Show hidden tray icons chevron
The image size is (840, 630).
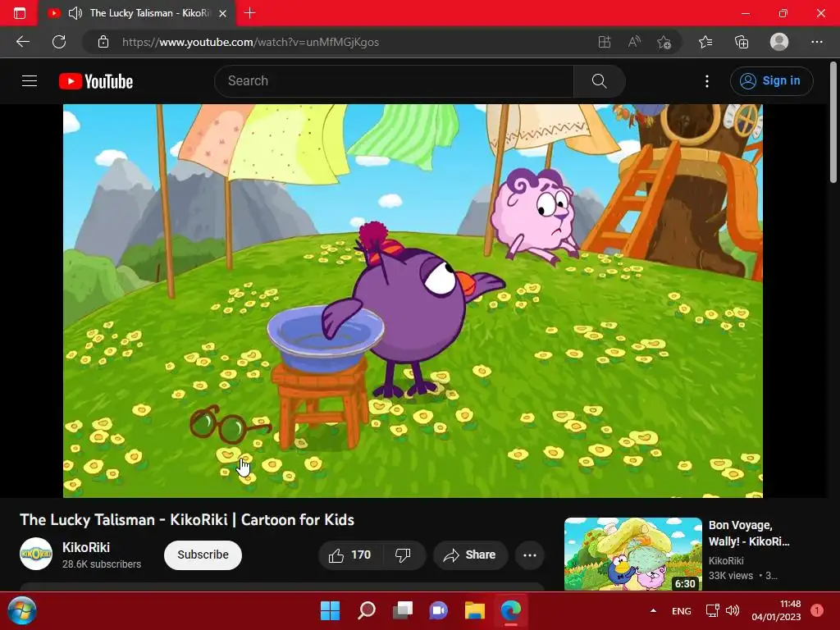[653, 610]
